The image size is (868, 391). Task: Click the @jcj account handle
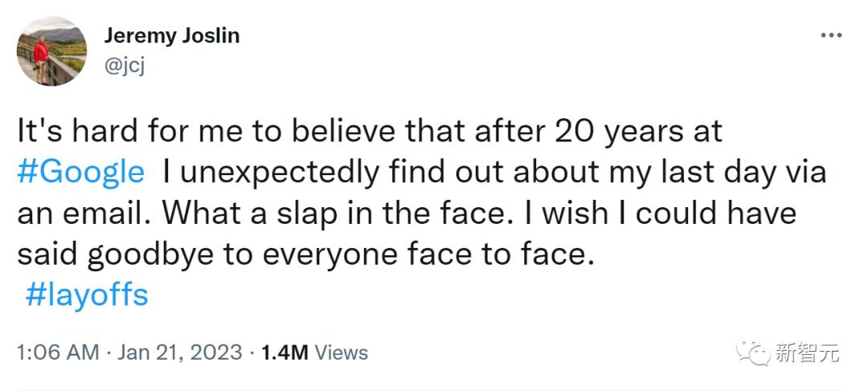click(x=125, y=67)
